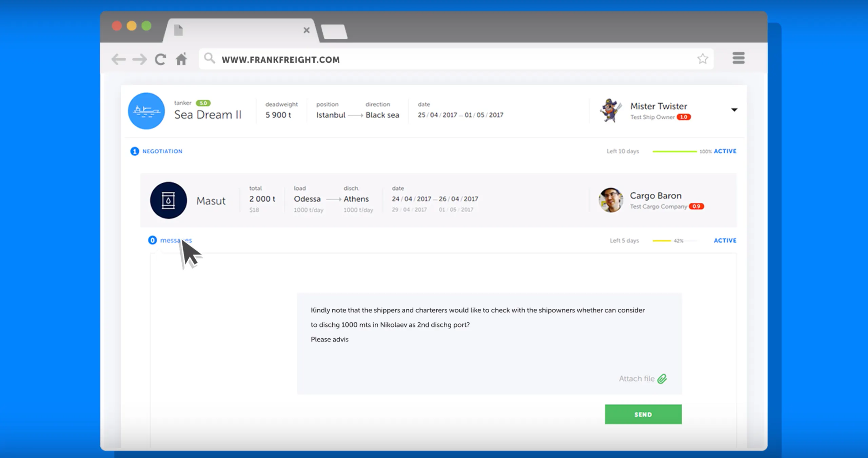Screen dimensions: 868x458
Task: Click the 5 900 t deadweight value
Action: tap(278, 115)
